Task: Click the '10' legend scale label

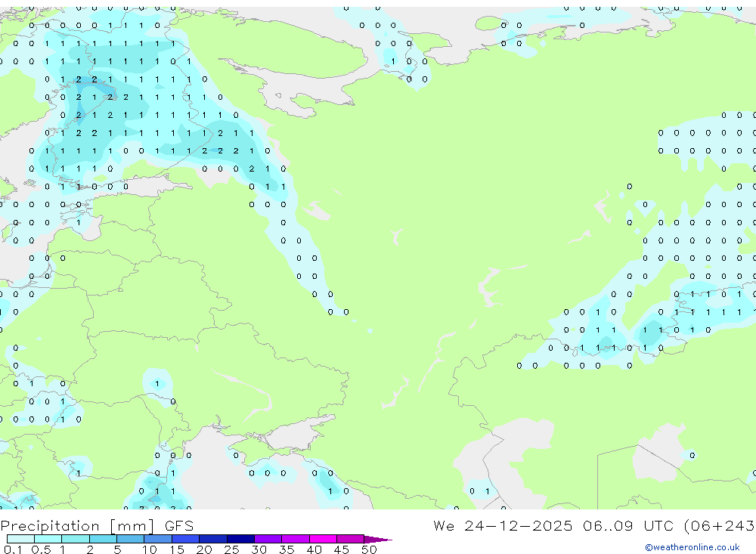Action: pos(149,549)
